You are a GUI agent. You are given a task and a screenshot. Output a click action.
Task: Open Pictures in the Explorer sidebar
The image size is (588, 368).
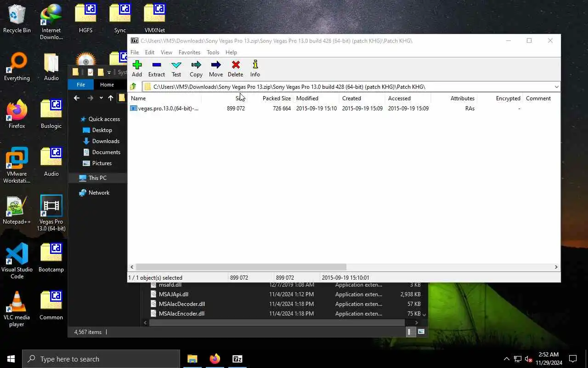click(x=97, y=163)
